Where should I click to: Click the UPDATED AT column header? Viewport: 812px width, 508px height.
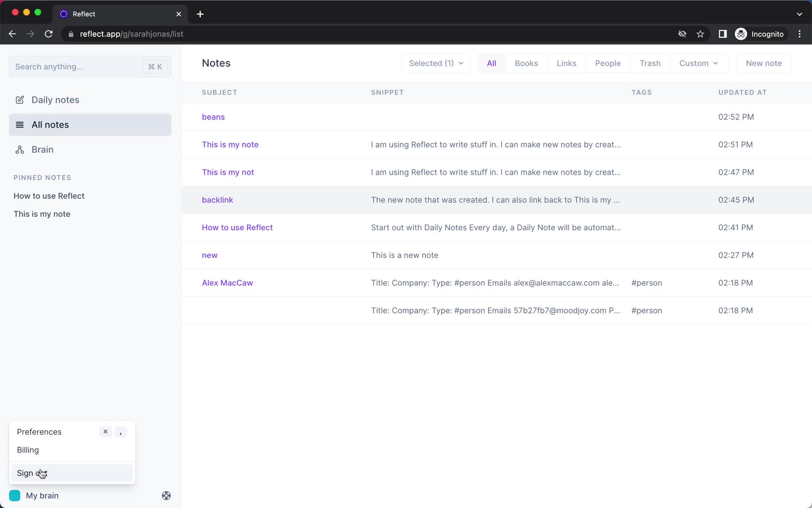(x=742, y=92)
